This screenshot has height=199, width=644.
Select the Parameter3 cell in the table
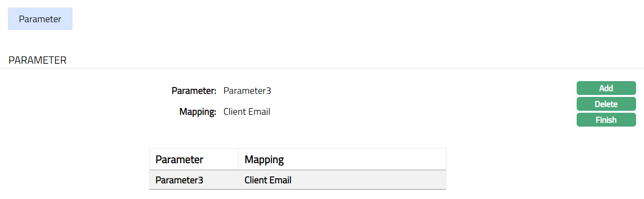click(179, 180)
